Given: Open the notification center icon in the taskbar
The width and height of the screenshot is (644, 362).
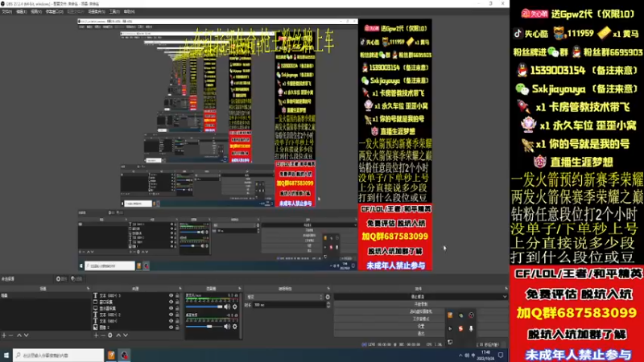Looking at the screenshot, I should [x=501, y=355].
